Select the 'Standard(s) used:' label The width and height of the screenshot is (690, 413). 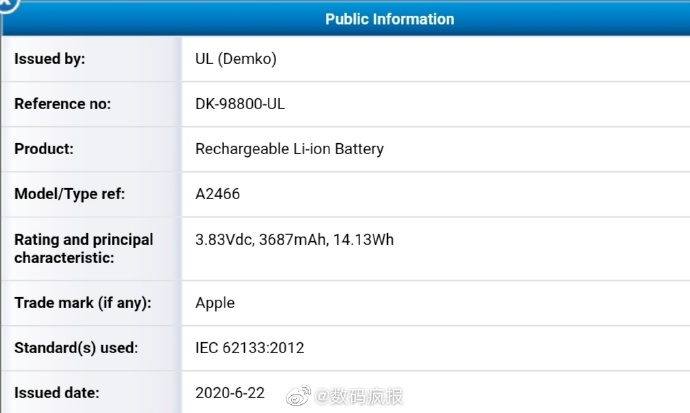(75, 348)
